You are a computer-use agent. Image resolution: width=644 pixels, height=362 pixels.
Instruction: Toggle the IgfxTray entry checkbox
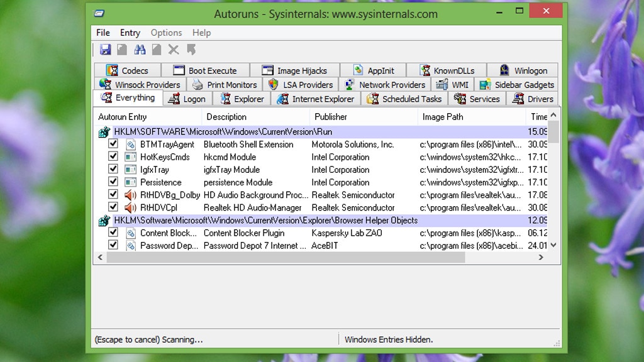coord(113,169)
